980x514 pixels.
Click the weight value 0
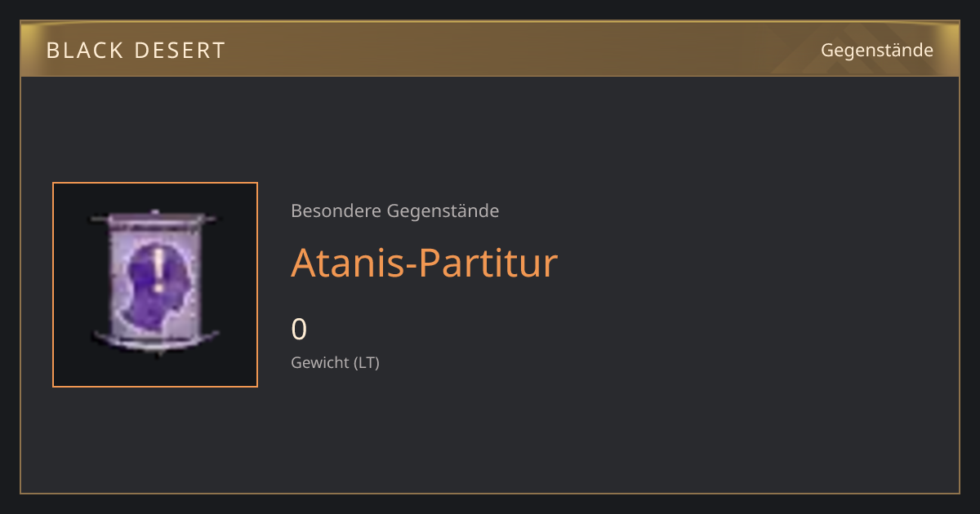[299, 330]
